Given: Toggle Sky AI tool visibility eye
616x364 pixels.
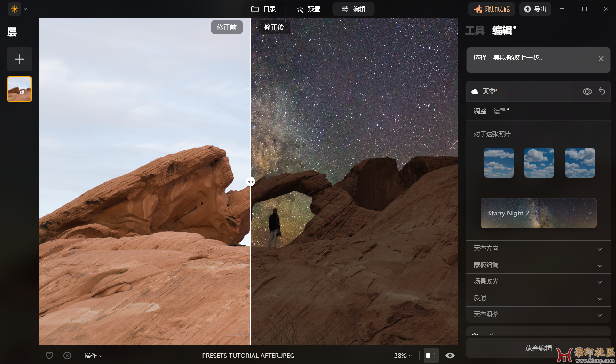Looking at the screenshot, I should [x=587, y=91].
